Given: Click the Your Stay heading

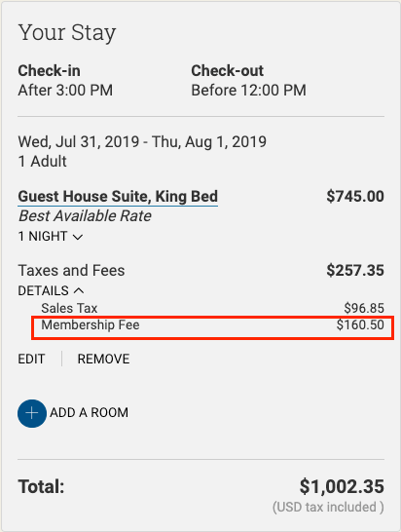Looking at the screenshot, I should tap(67, 33).
